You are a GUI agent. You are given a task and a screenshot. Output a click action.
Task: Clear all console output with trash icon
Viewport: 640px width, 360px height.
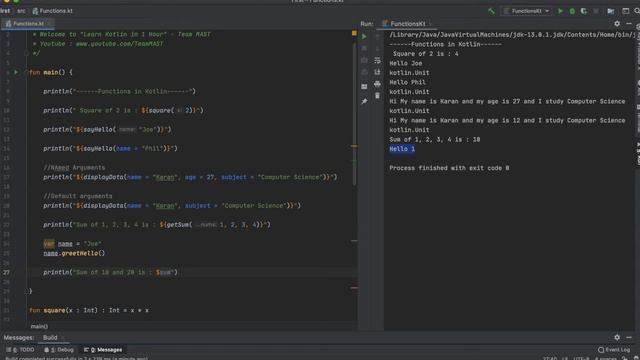pyautogui.click(x=377, y=96)
